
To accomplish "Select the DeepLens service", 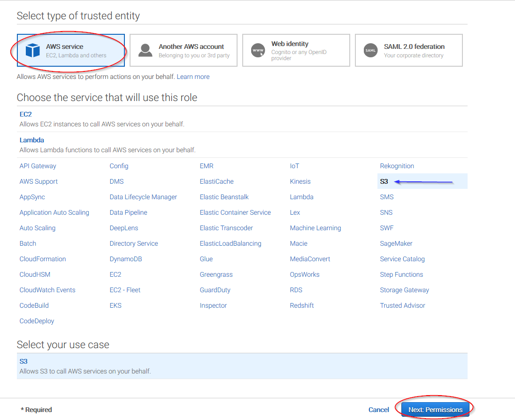I will click(x=124, y=228).
